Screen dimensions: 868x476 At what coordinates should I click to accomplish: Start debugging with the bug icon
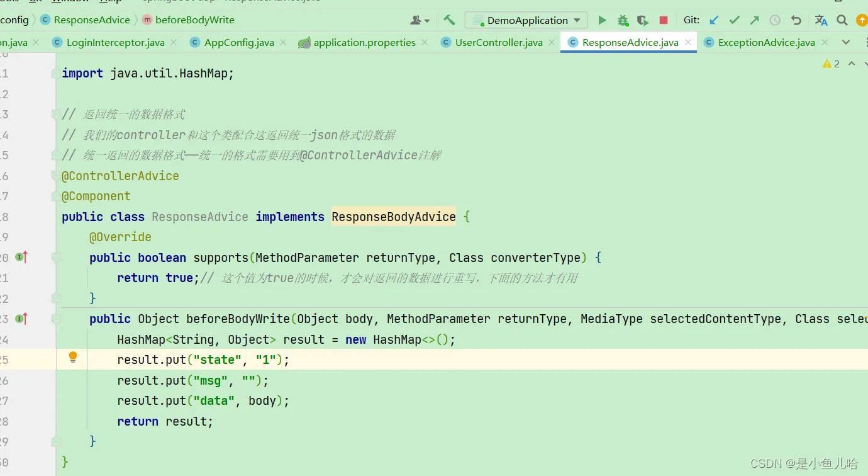point(623,20)
